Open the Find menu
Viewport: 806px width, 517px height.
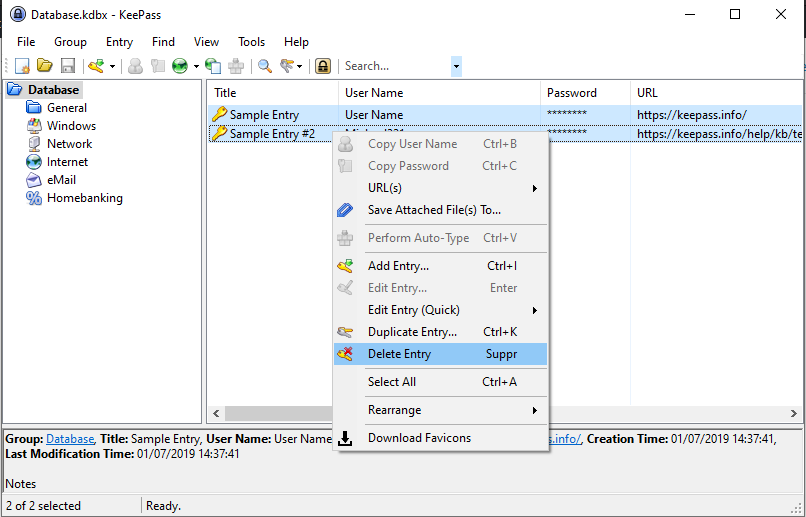(163, 42)
